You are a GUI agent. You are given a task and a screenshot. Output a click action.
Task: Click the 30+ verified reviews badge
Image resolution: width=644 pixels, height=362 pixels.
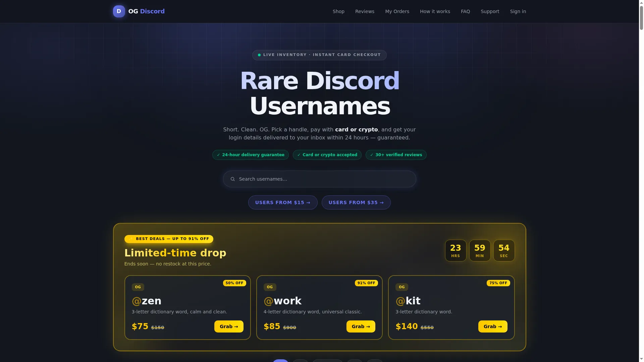click(396, 155)
